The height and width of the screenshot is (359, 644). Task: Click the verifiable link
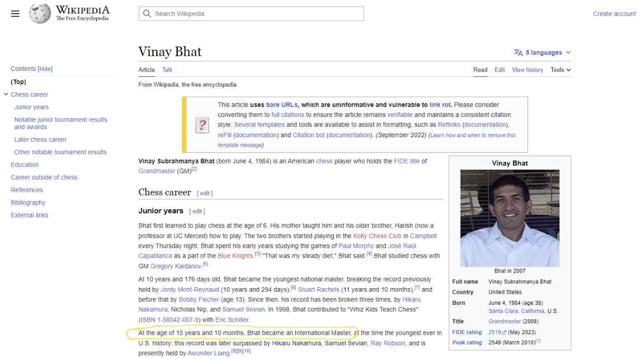pyautogui.click(x=400, y=115)
